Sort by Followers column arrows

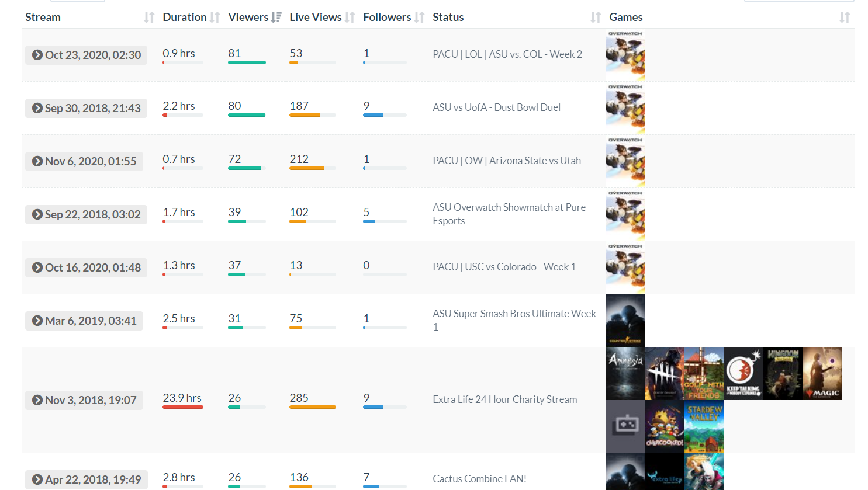click(x=419, y=18)
